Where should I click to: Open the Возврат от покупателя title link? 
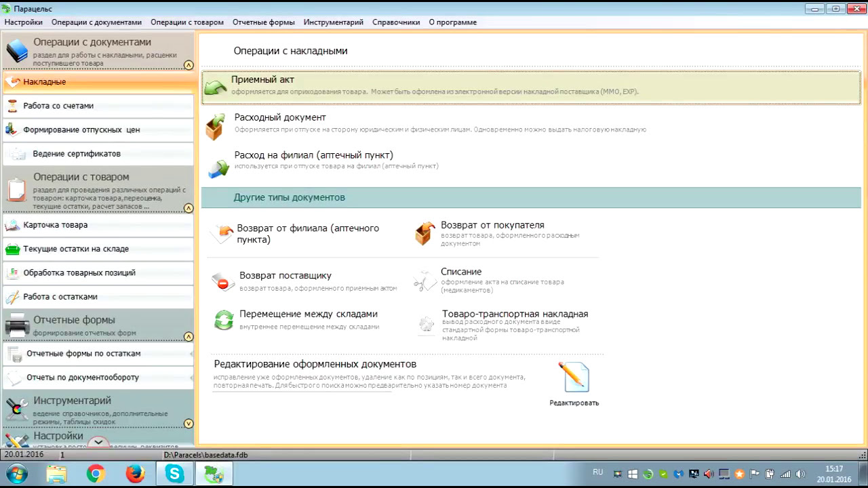[492, 225]
